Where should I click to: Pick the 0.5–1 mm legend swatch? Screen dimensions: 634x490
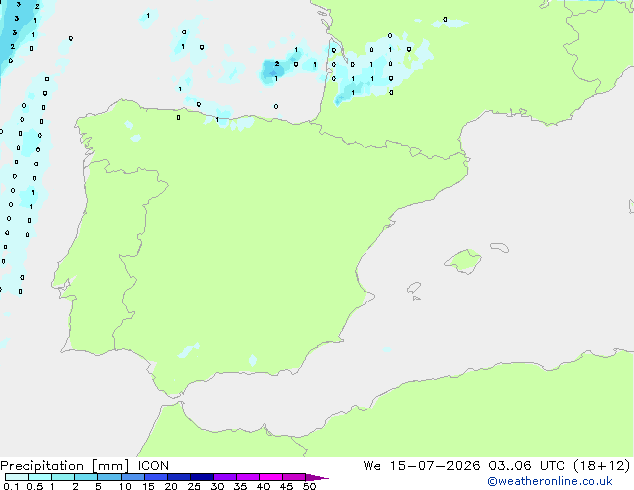pyautogui.click(x=40, y=477)
